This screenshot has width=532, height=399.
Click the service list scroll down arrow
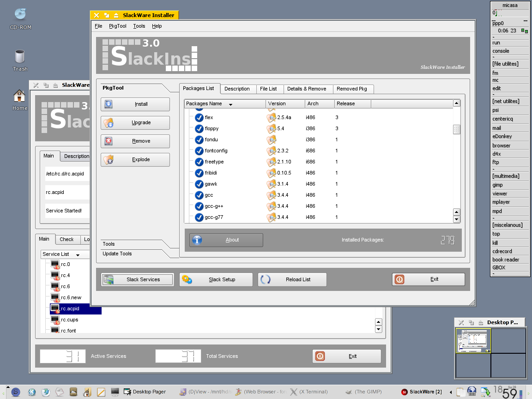379,329
